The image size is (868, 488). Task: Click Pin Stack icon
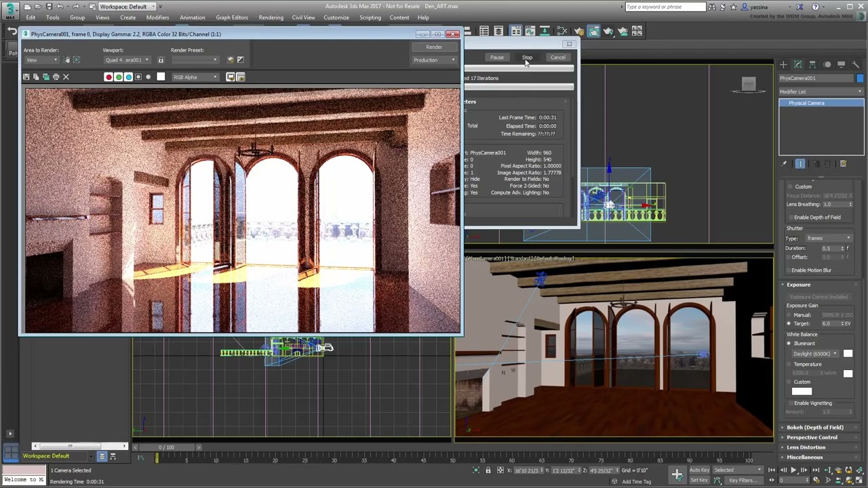[785, 164]
